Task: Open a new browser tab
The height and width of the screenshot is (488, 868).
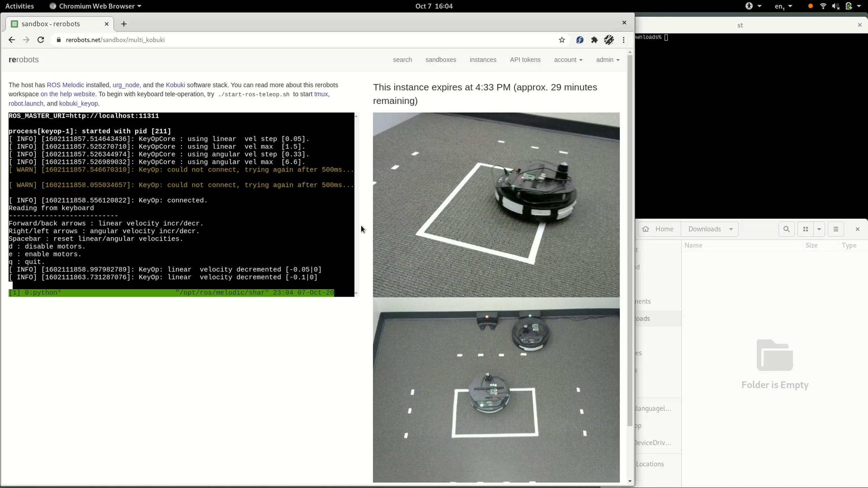Action: (x=124, y=24)
